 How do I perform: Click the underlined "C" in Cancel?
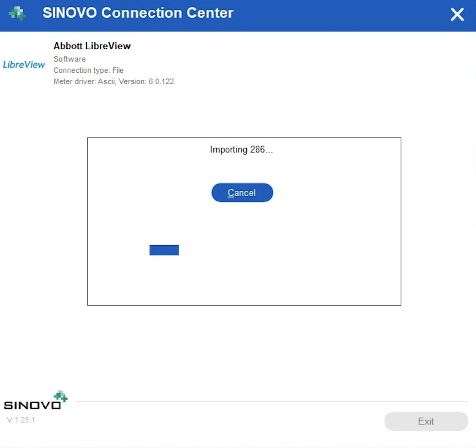(x=231, y=193)
